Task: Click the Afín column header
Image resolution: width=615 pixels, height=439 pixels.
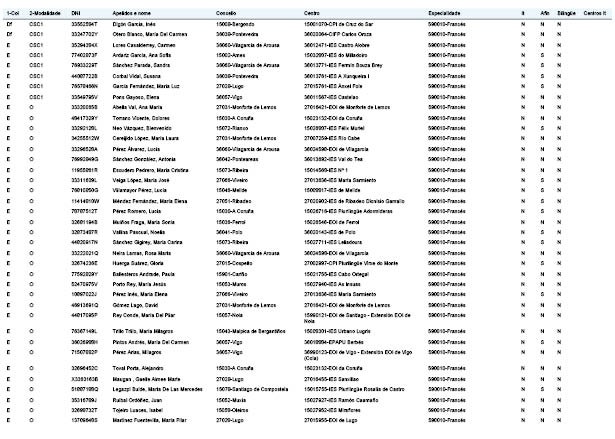Action: pyautogui.click(x=544, y=13)
